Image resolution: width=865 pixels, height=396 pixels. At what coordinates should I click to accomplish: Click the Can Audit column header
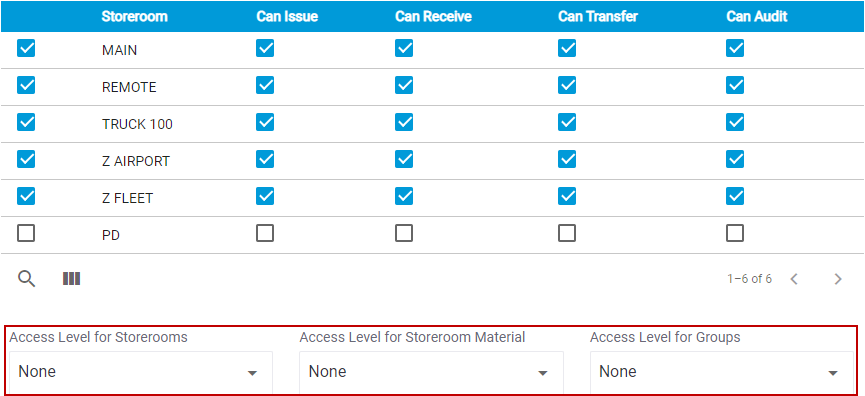coord(756,17)
